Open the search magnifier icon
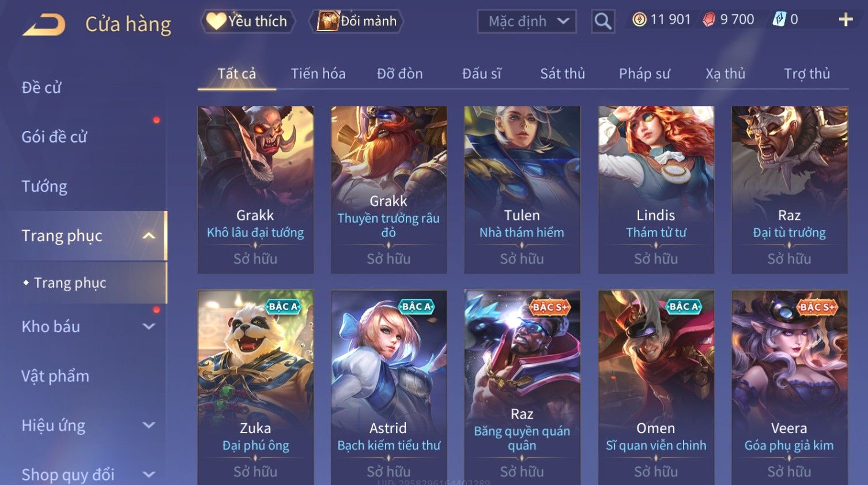Viewport: 868px width, 485px height. click(603, 21)
